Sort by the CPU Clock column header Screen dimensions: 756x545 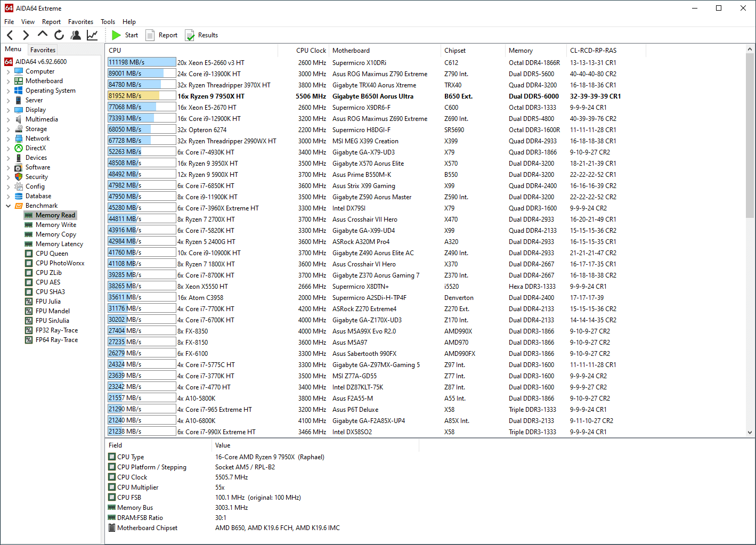click(304, 51)
